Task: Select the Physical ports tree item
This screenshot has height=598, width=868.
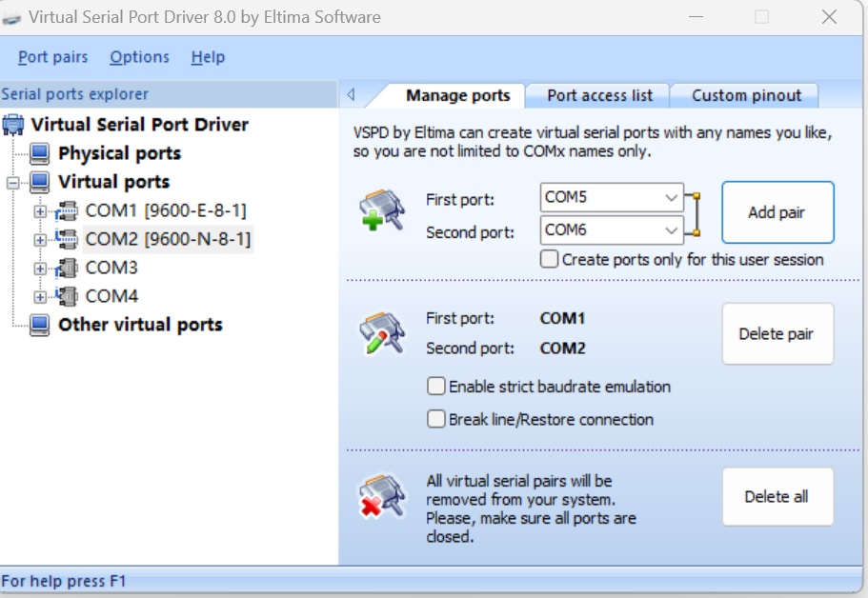Action: pos(119,153)
